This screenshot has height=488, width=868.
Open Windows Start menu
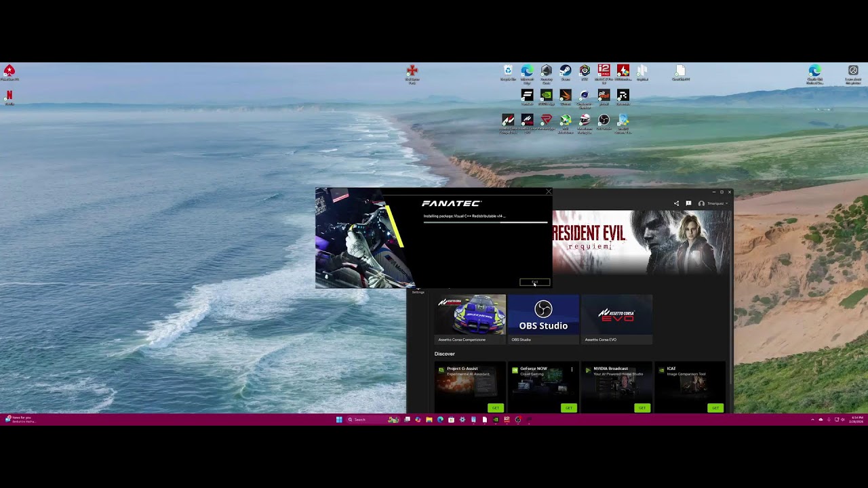click(x=339, y=420)
